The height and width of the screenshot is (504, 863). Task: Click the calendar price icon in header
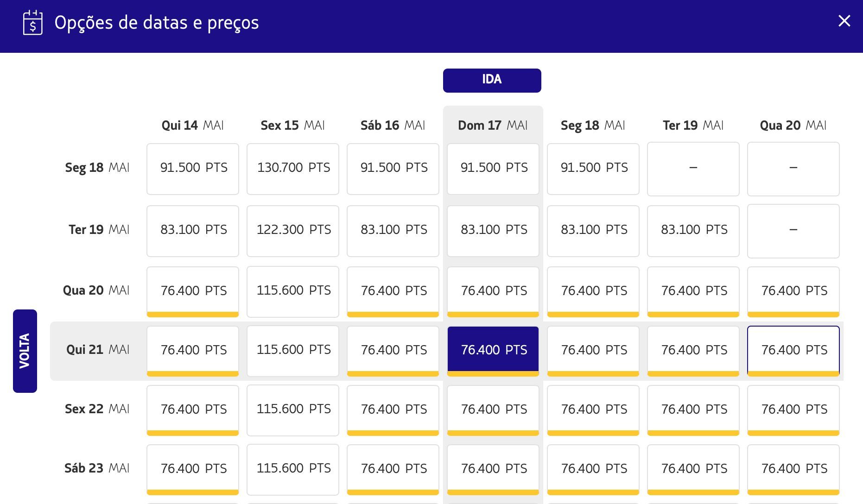32,22
